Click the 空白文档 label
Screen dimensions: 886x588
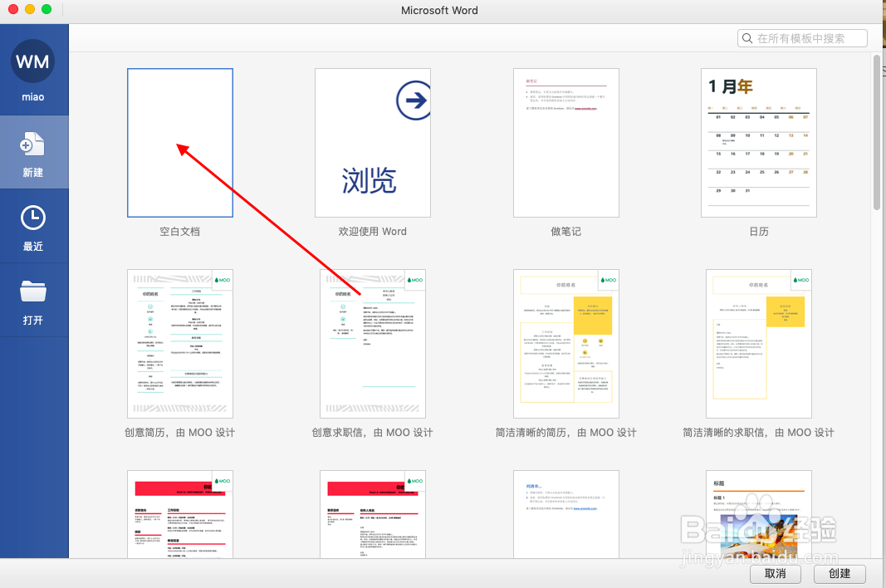tap(179, 231)
